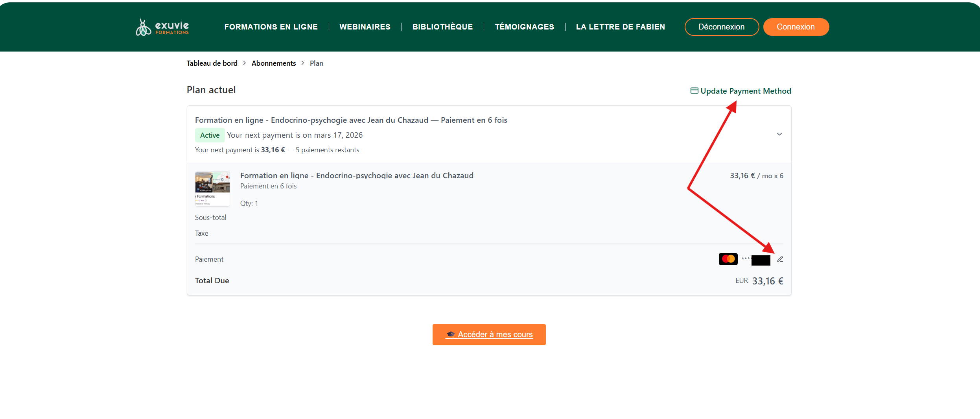Image resolution: width=980 pixels, height=419 pixels.
Task: Click the course product thumbnail image
Action: [x=212, y=189]
